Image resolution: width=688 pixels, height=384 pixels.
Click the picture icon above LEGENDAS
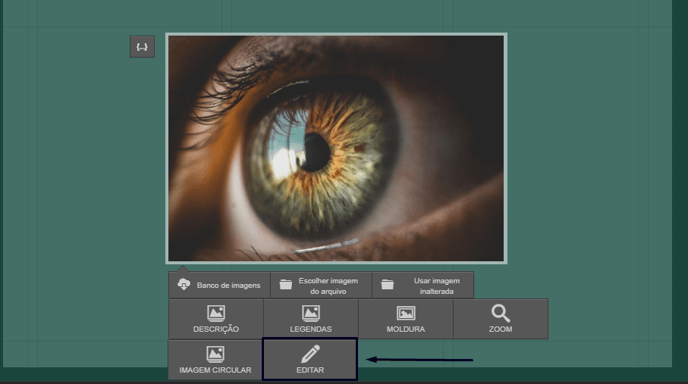click(x=311, y=313)
